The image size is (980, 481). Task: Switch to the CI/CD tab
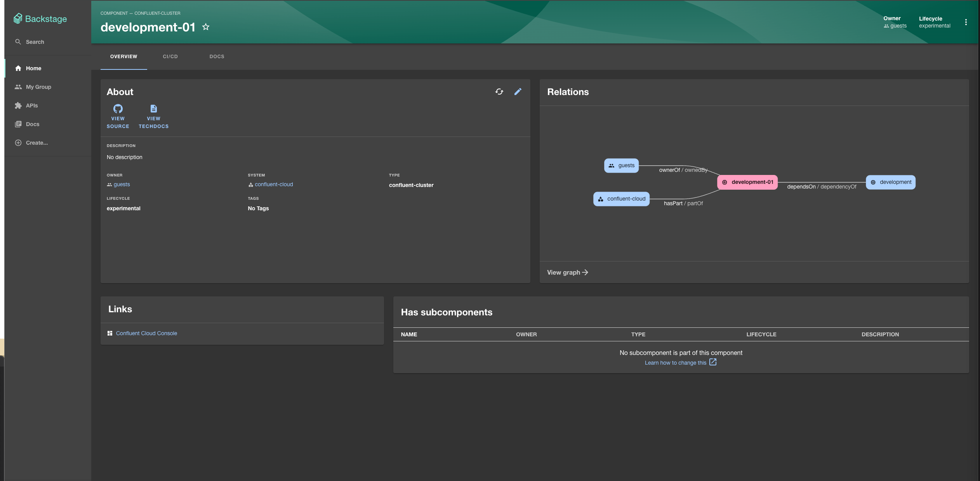170,57
